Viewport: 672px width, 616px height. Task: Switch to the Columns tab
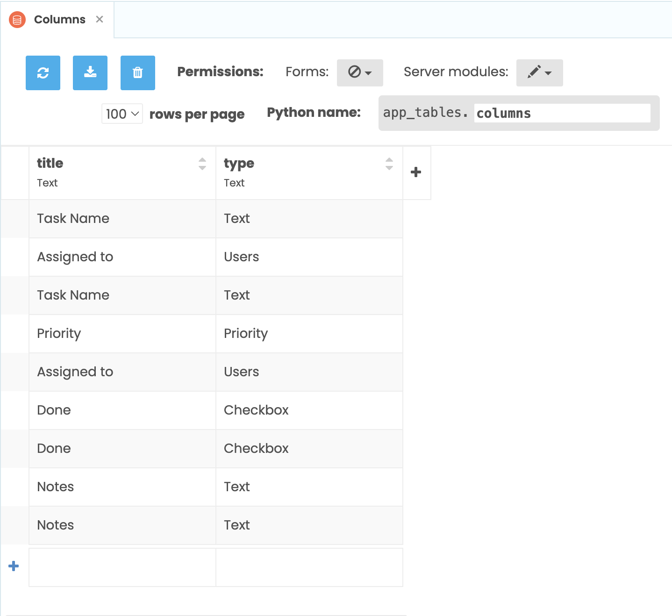click(x=59, y=20)
